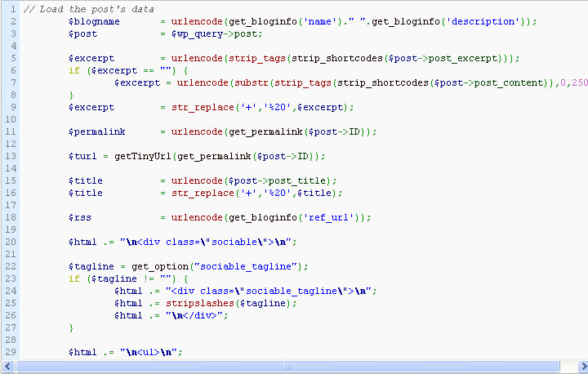Image resolution: width=588 pixels, height=374 pixels.
Task: Click the comment '// Load the post's data'
Action: pos(88,9)
